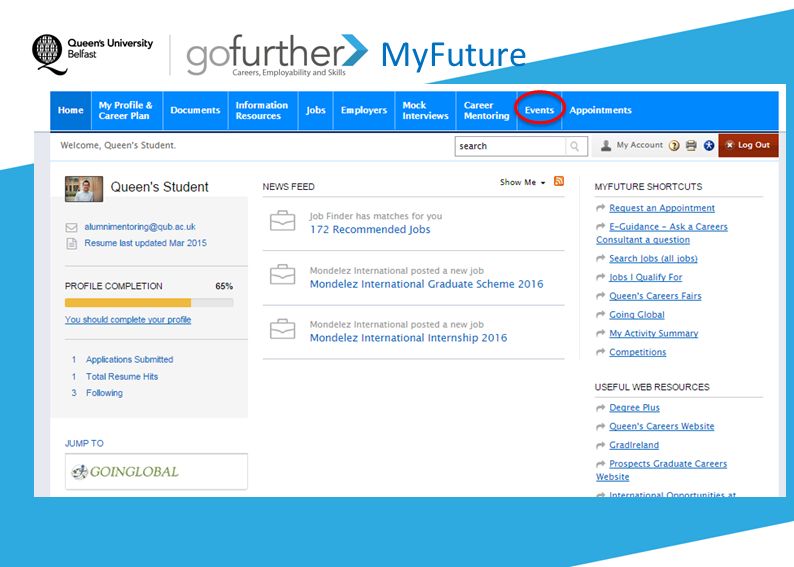Click the document icon beside resume
The height and width of the screenshot is (567, 794).
click(72, 244)
